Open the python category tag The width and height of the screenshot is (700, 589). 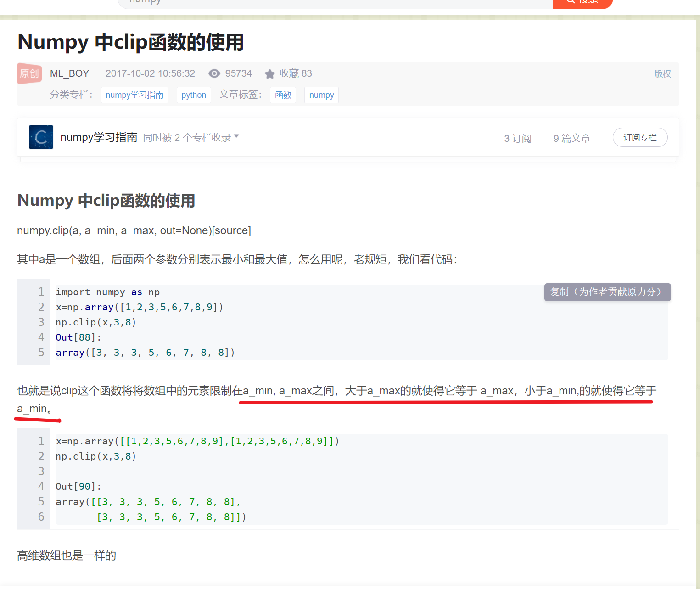click(x=193, y=95)
